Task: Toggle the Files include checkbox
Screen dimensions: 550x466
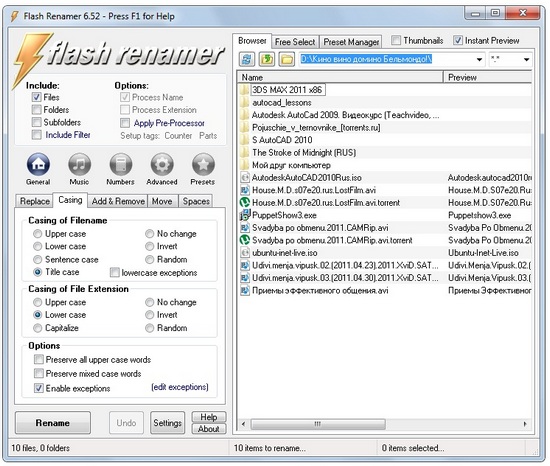Action: click(x=36, y=97)
